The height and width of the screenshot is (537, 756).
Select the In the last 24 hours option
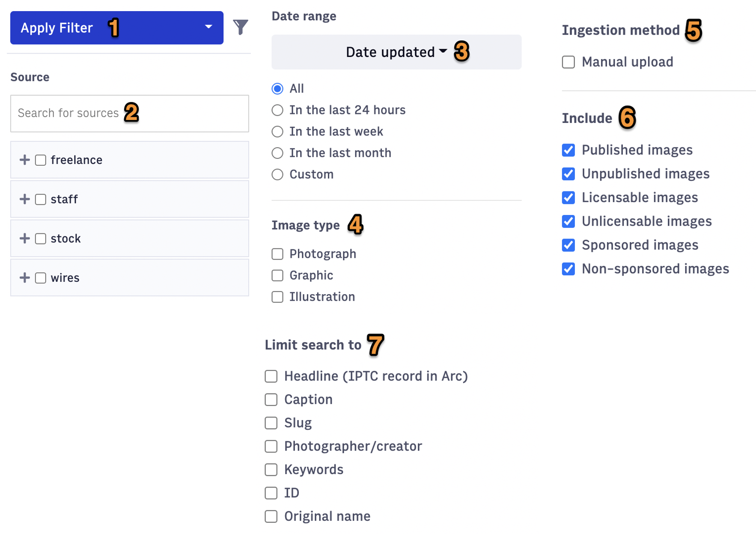pos(277,110)
